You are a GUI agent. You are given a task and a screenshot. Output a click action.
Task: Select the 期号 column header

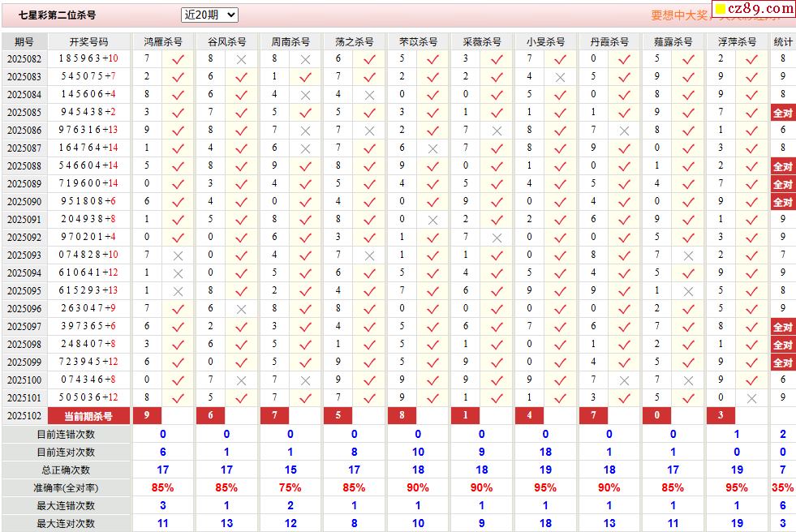tap(24, 41)
